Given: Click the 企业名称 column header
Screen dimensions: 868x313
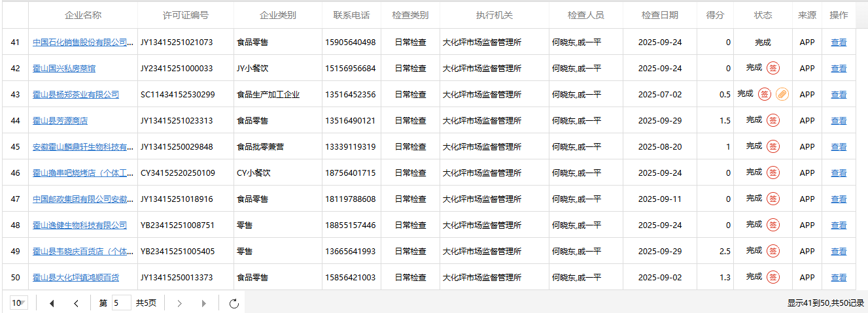Looking at the screenshot, I should point(83,15).
